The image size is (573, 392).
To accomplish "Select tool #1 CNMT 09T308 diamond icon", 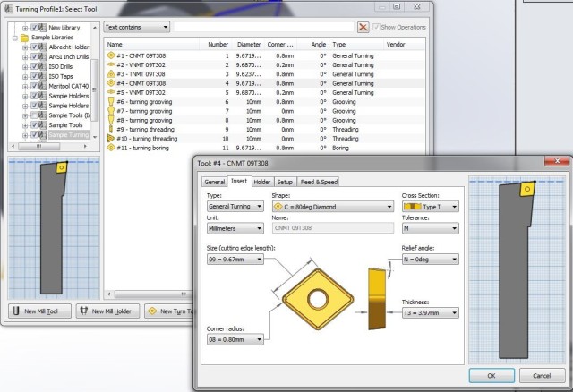I will (111, 55).
